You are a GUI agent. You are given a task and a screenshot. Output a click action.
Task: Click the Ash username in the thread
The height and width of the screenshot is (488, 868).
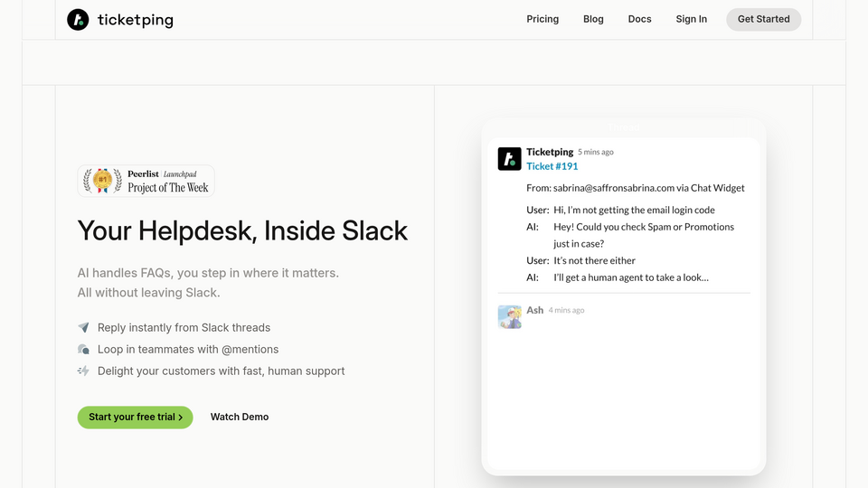pyautogui.click(x=534, y=310)
